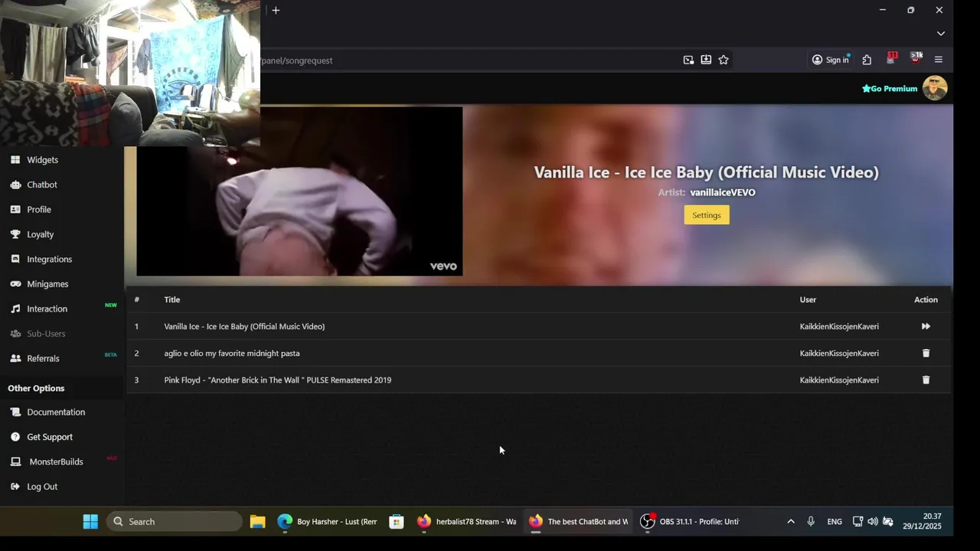
Task: Switch to the OBS 31.1.1 window
Action: coord(691,522)
